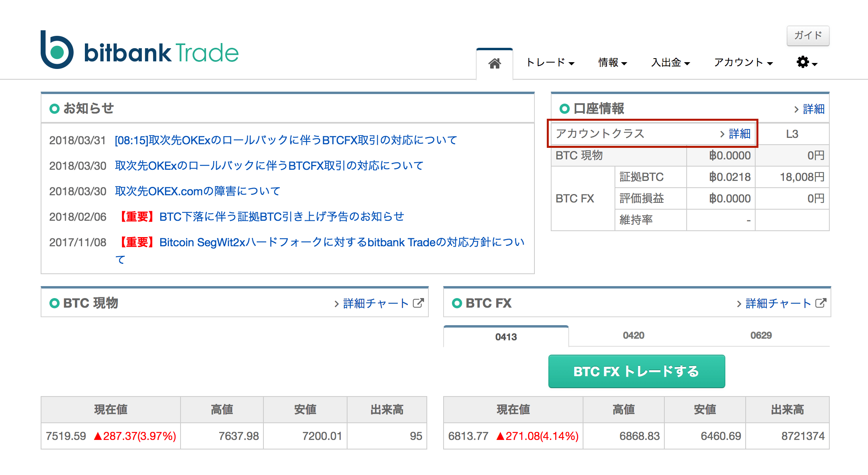Click the BTC 現物 low value 7200.01
Screen dimensions: 868x475
(x=322, y=436)
